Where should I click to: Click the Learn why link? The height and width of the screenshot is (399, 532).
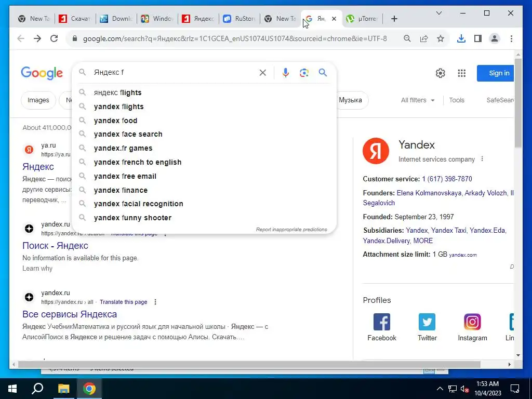[x=37, y=269]
